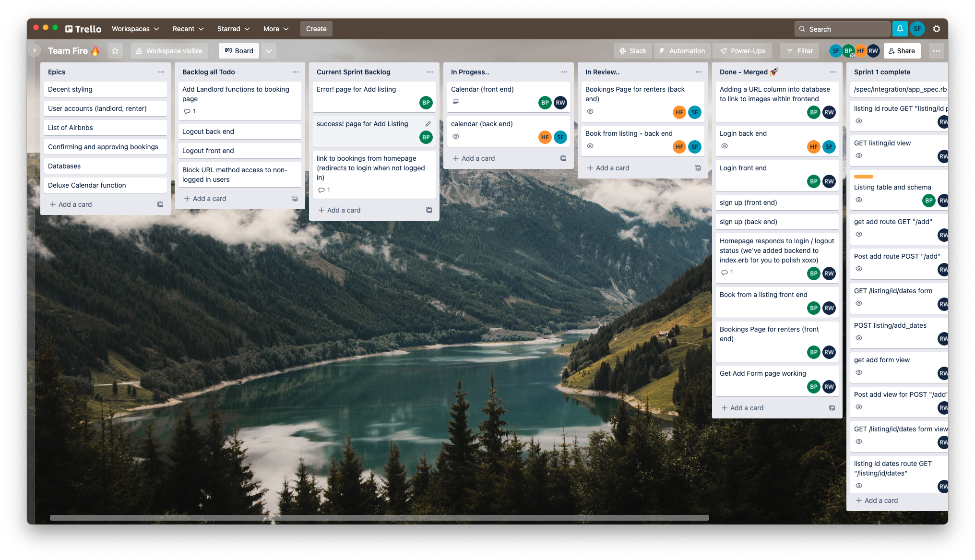Open the More menu
This screenshot has height=560, width=975.
pos(276,29)
